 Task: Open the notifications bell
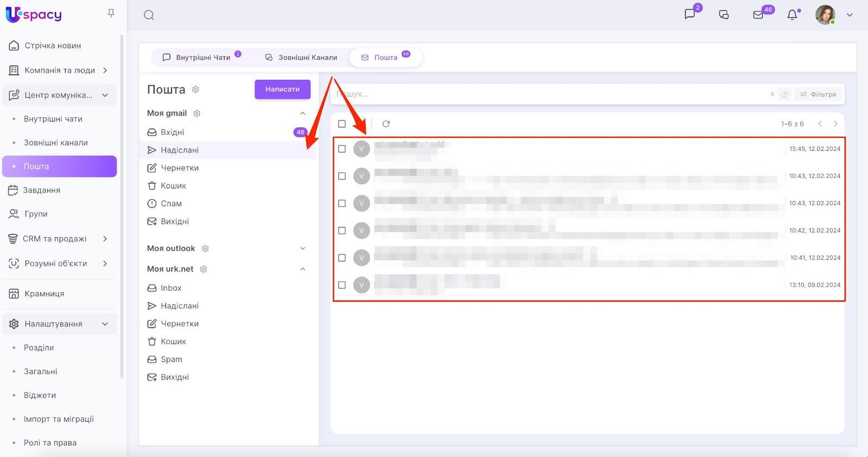point(793,15)
